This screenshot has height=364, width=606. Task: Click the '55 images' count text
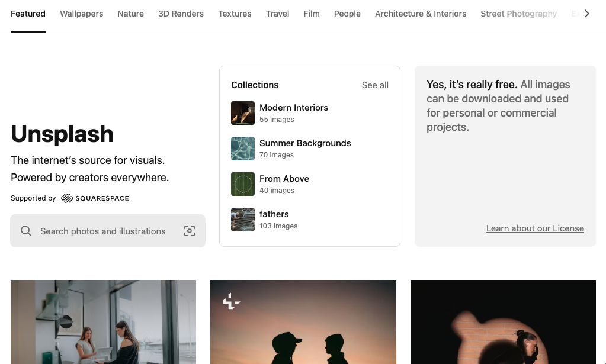(x=277, y=120)
